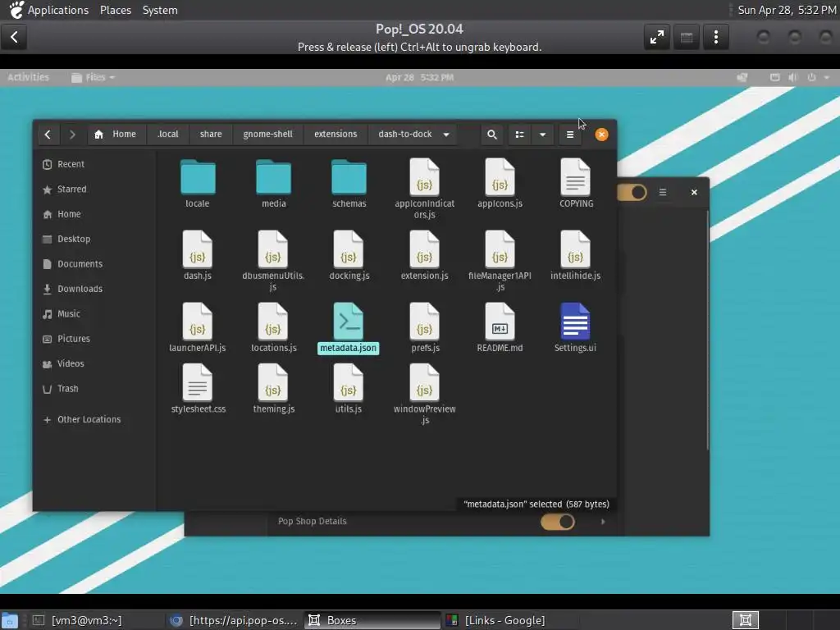Navigate to extensions in path bar

pyautogui.click(x=336, y=135)
